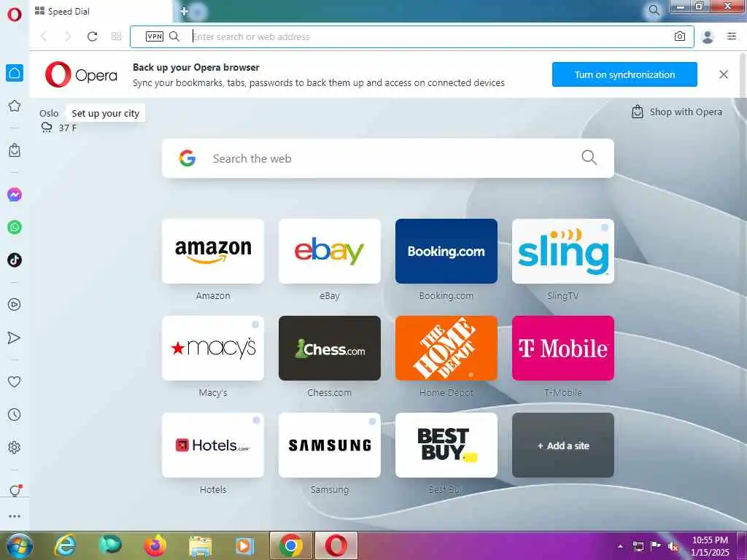747x560 pixels.
Task: Open the Player icon in sidebar
Action: click(x=15, y=304)
